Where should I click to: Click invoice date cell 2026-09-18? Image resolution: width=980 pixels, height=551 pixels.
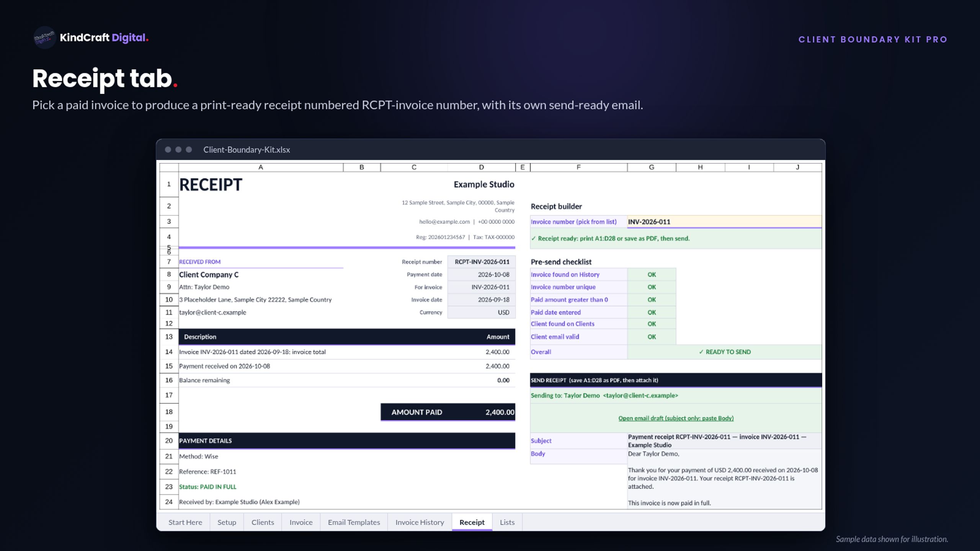(482, 300)
